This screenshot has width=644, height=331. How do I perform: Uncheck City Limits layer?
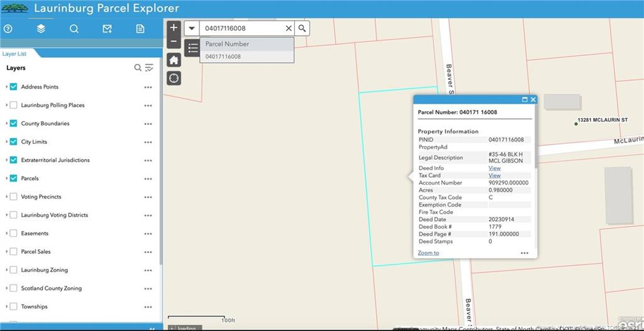pyautogui.click(x=14, y=141)
